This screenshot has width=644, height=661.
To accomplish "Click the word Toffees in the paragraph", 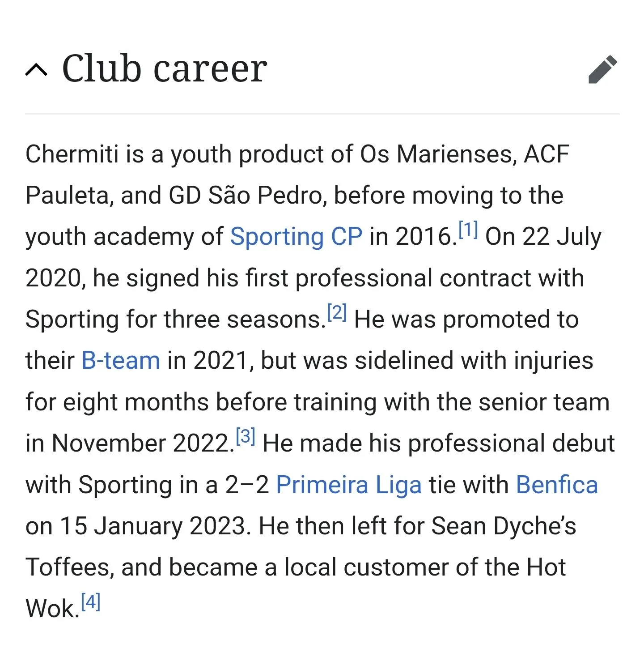I will tap(67, 567).
